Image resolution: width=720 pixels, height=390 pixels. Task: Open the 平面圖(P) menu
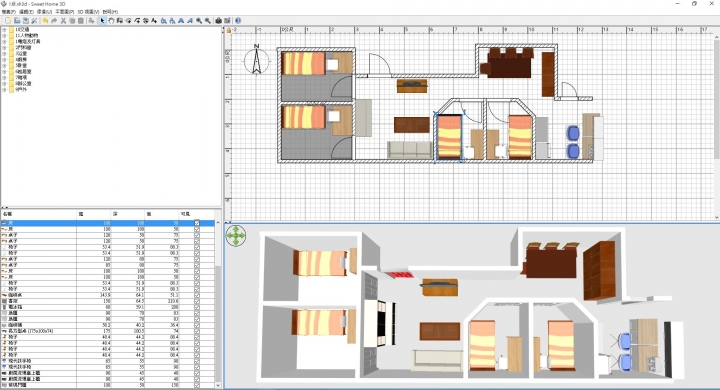(x=64, y=11)
